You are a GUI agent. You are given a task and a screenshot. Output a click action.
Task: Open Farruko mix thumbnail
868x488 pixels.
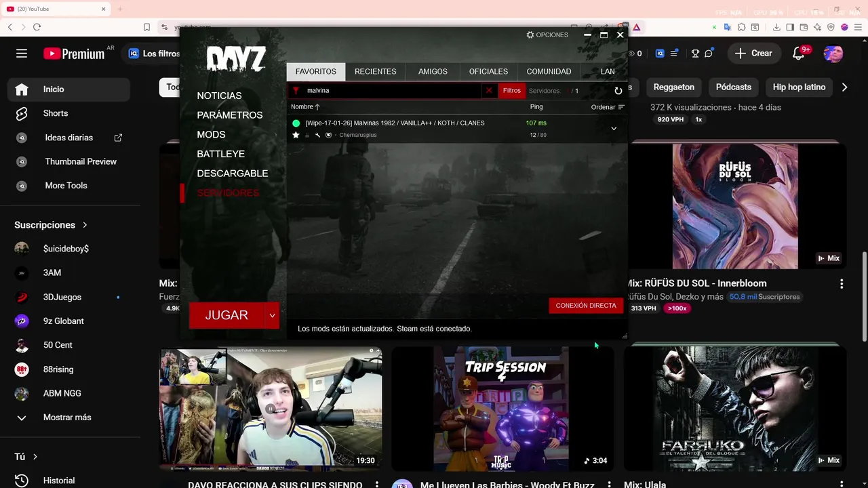pyautogui.click(x=735, y=409)
